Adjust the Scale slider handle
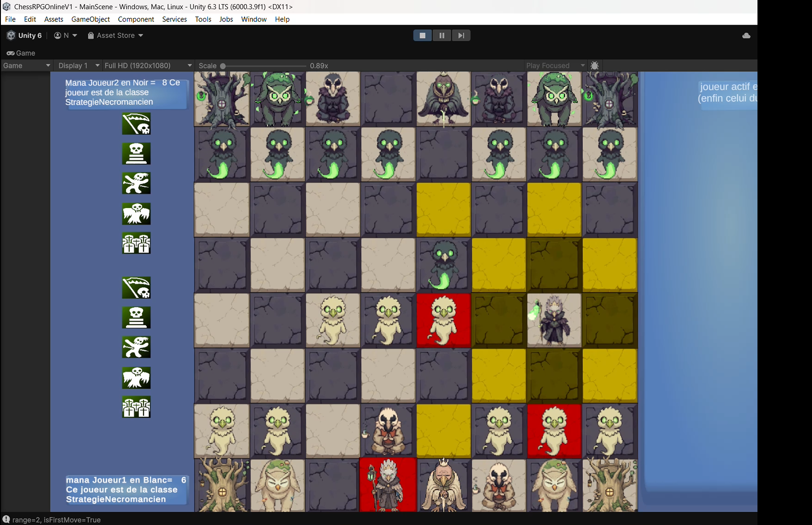 223,66
